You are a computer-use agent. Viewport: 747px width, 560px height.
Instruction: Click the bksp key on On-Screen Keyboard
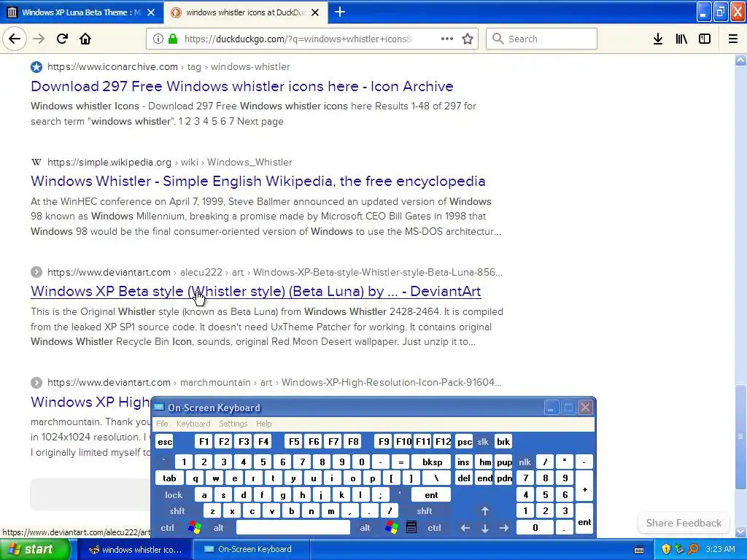(x=432, y=462)
